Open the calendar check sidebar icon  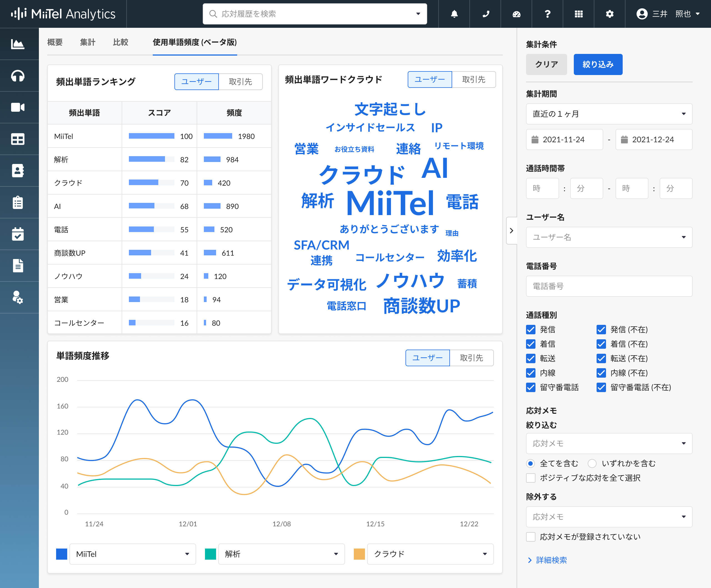tap(17, 234)
